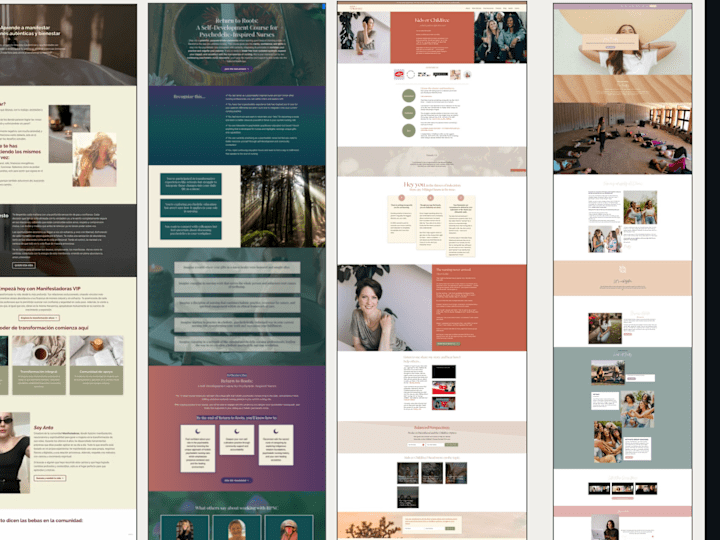The image size is (720, 540).
Task: Click the moon icon on the first outcome card
Action: [x=197, y=431]
